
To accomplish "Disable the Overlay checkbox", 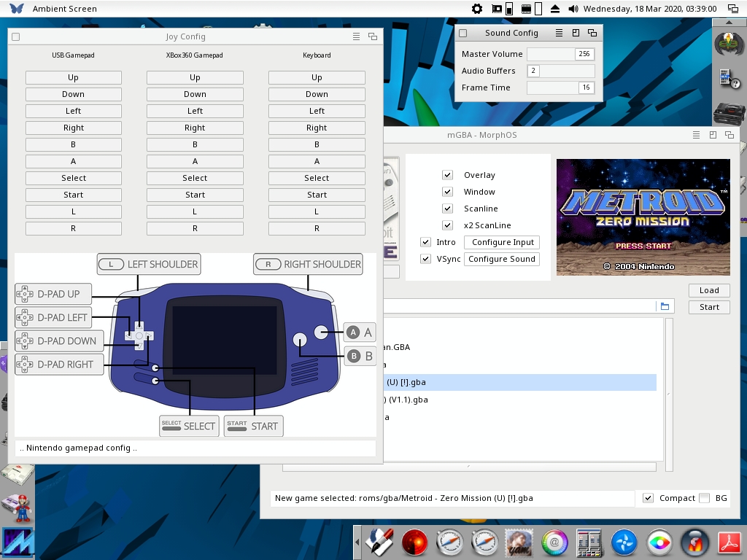I will tap(448, 175).
